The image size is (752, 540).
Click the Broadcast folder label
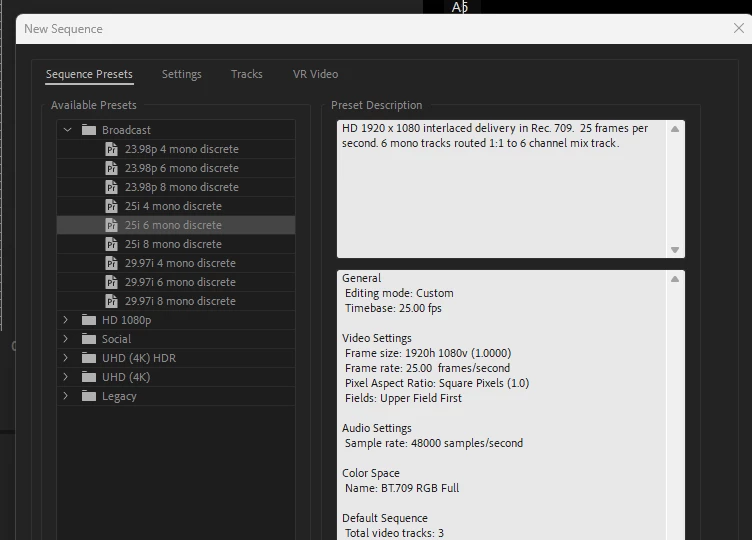[126, 130]
